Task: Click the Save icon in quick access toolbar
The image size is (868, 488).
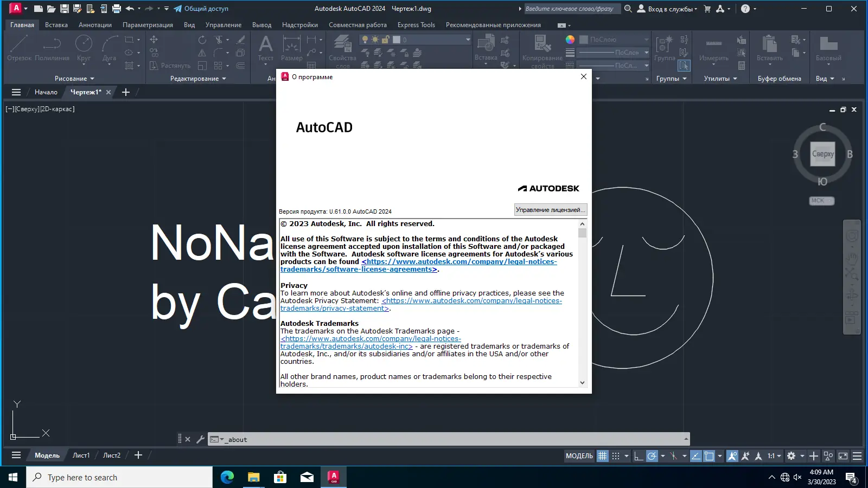Action: click(64, 9)
